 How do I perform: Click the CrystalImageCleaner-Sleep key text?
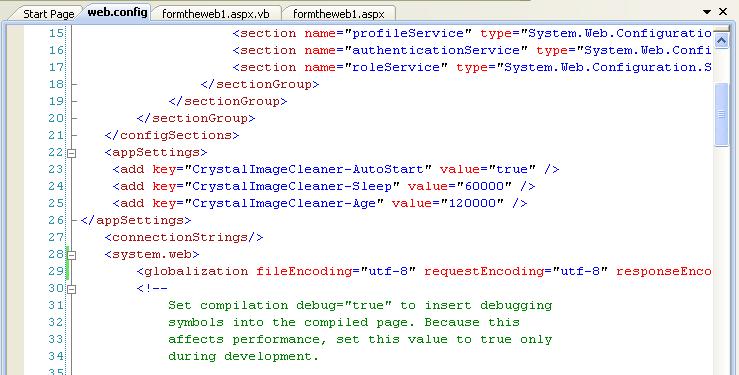point(292,186)
